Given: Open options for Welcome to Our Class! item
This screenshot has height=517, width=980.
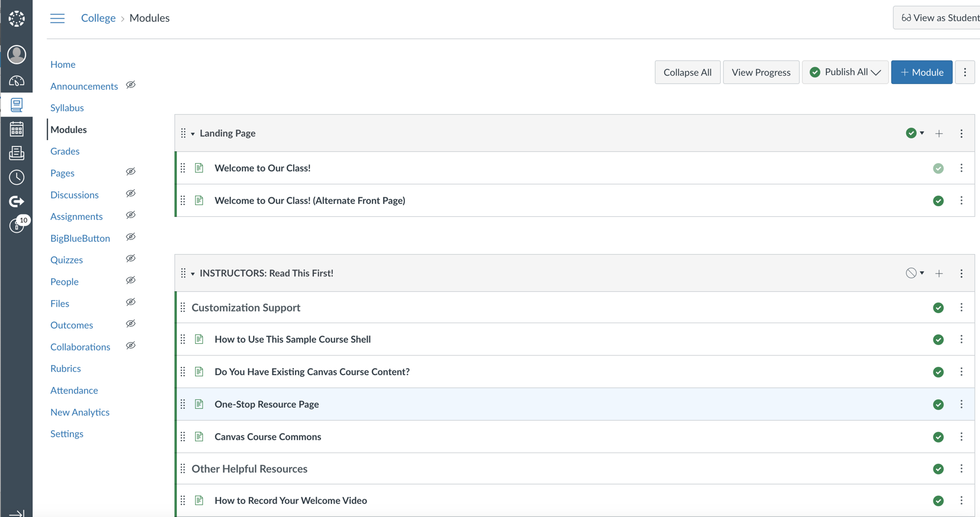Looking at the screenshot, I should point(962,168).
